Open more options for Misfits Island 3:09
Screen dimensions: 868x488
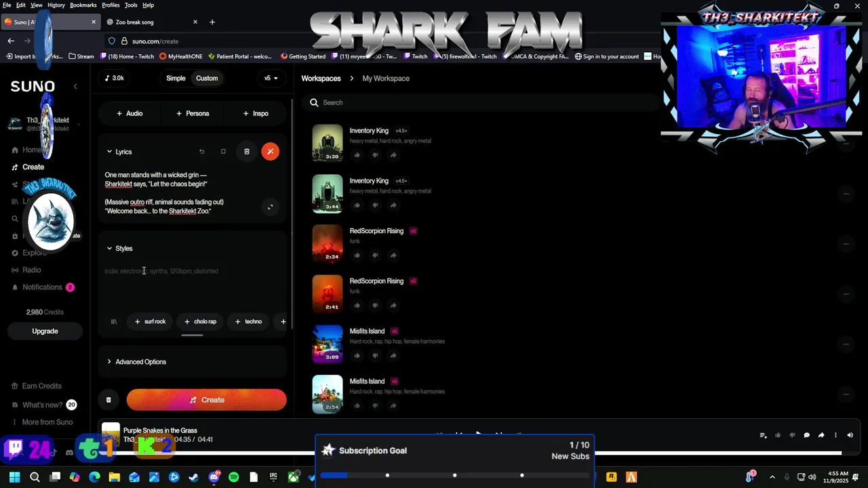click(846, 344)
